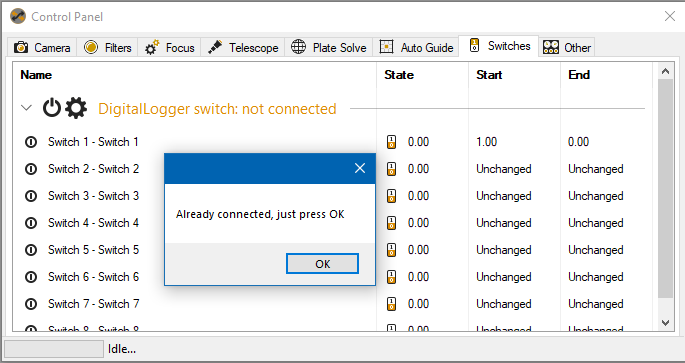Click the DigitalLogger switch: not connected label
The image size is (685, 363).
tap(217, 108)
